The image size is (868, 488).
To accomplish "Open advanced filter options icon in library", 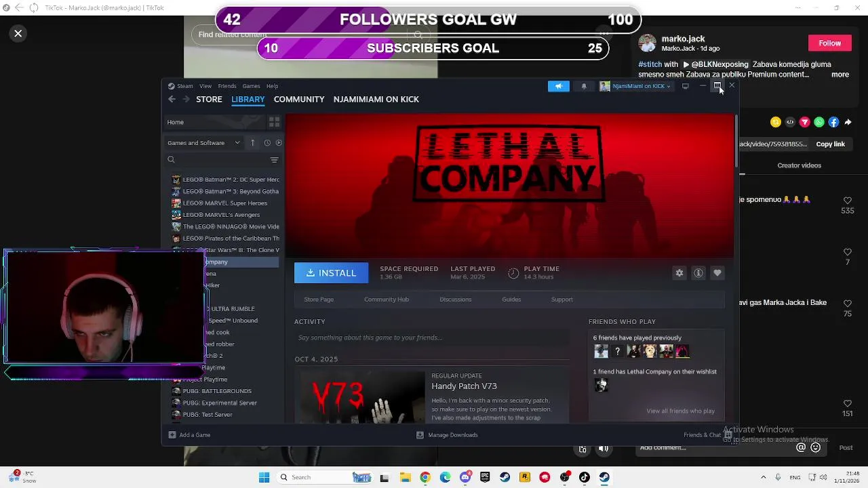I will pyautogui.click(x=274, y=160).
